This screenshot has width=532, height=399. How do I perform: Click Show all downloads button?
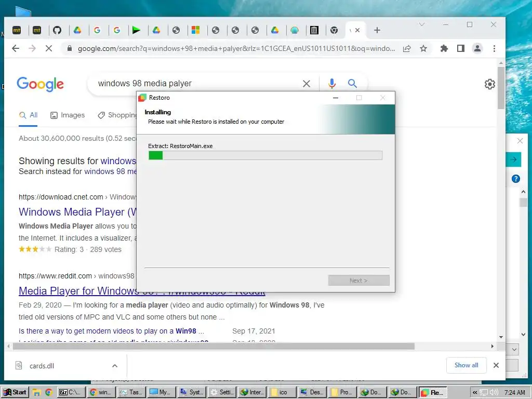click(466, 365)
